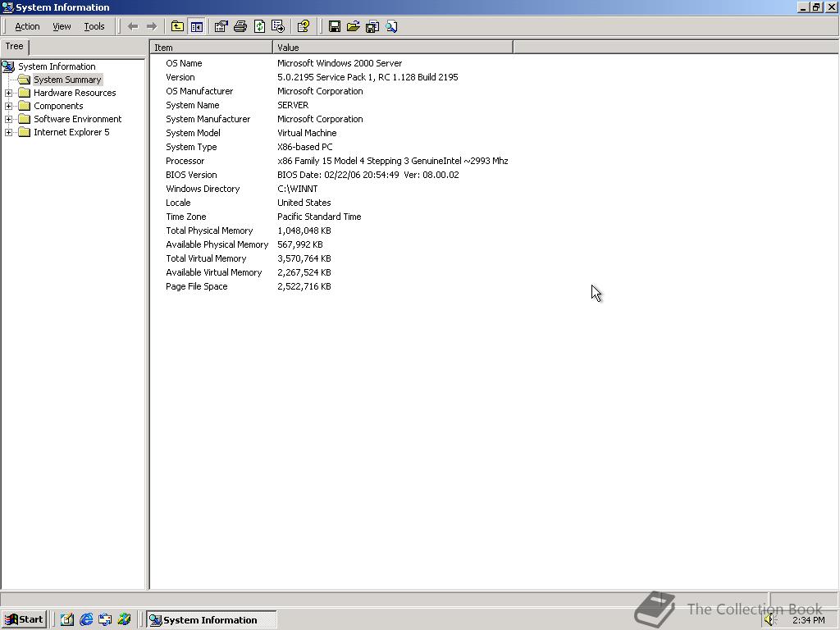Screen dimensions: 840x630
Task: Click the Show Desktop quick launch icon
Action: (67, 619)
